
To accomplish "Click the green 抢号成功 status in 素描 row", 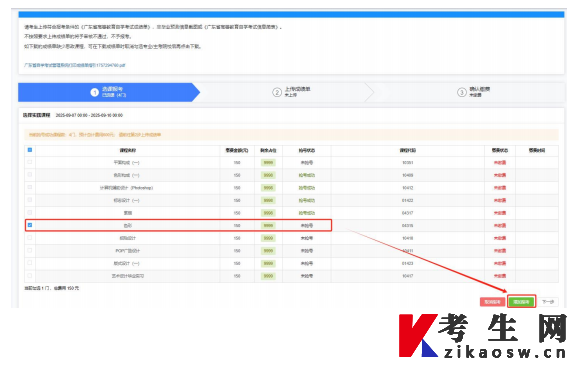I will point(307,213).
